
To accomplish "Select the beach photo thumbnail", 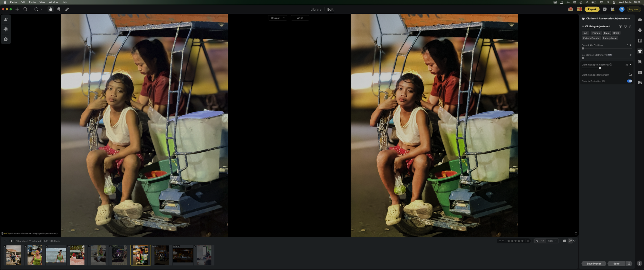I will click(x=56, y=255).
